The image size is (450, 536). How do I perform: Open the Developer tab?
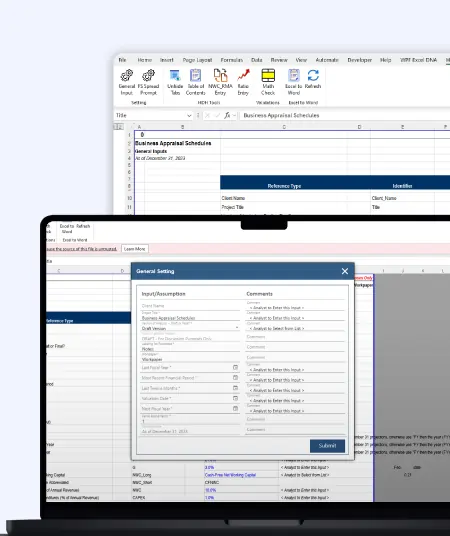point(359,60)
